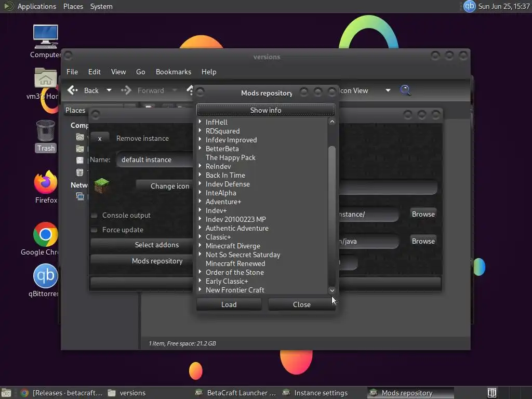Toggle the Console output checkbox
532x399 pixels.
click(95, 216)
